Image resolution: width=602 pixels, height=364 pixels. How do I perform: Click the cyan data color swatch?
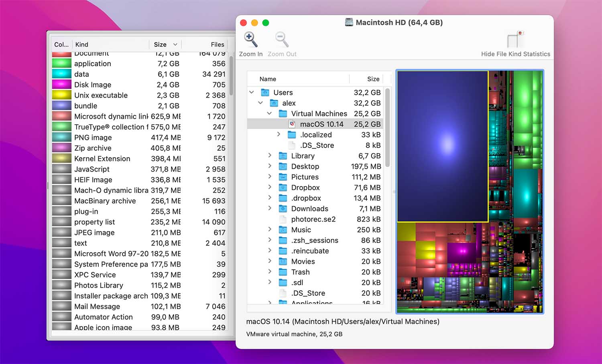coord(61,74)
